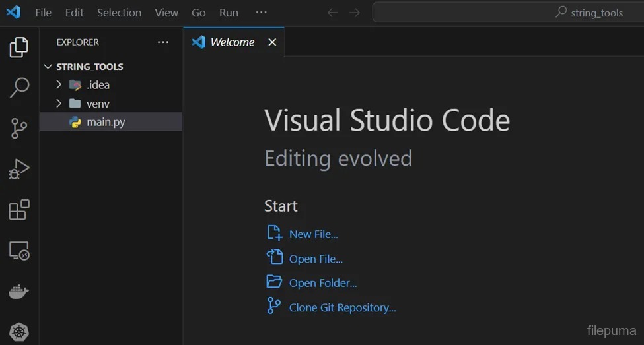Open main.py in the explorer
Image resolution: width=644 pixels, height=345 pixels.
[x=111, y=122]
